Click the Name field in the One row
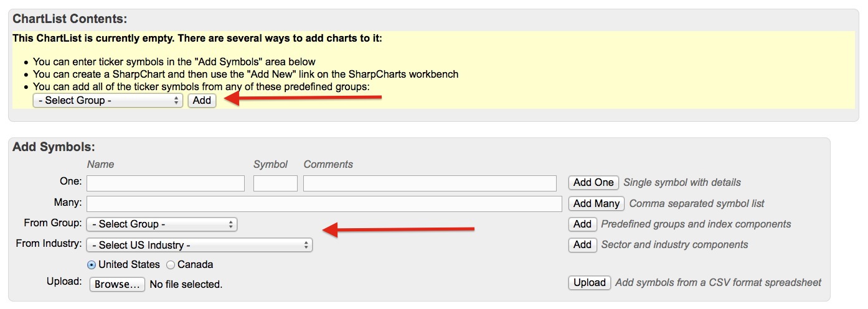Viewport: 868px width, 309px height. click(x=166, y=183)
